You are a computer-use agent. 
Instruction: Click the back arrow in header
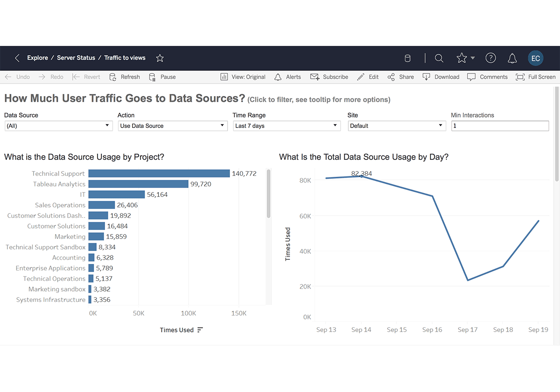[x=17, y=58]
